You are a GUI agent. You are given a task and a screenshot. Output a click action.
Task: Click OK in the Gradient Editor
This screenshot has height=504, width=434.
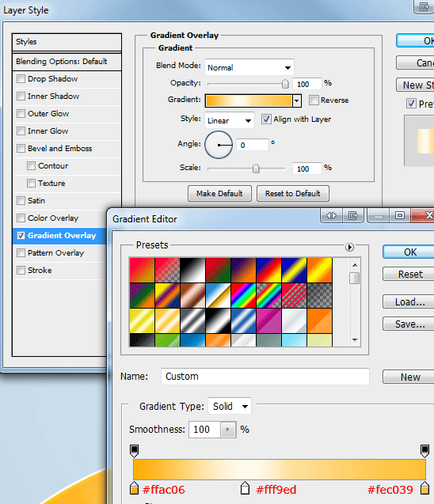click(x=409, y=252)
